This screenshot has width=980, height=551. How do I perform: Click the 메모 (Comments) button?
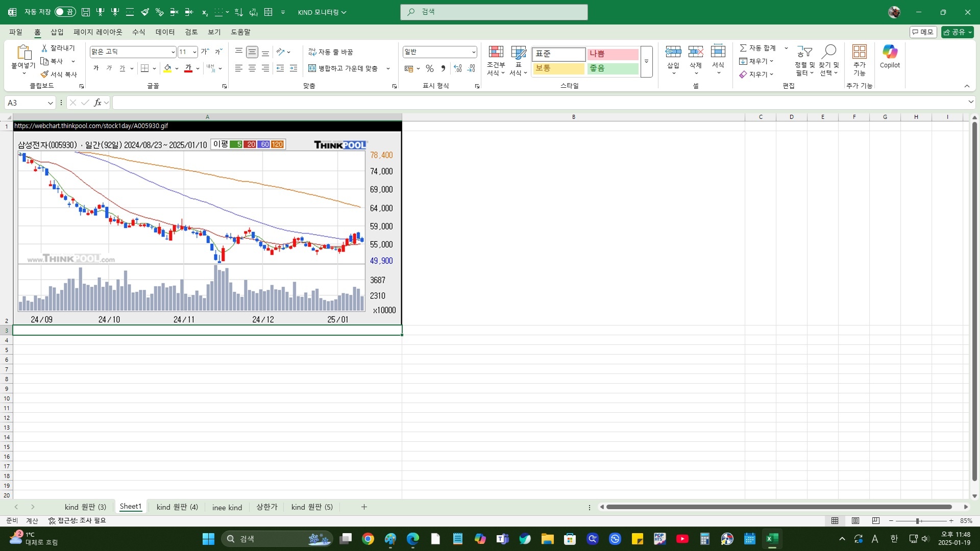[x=923, y=32]
